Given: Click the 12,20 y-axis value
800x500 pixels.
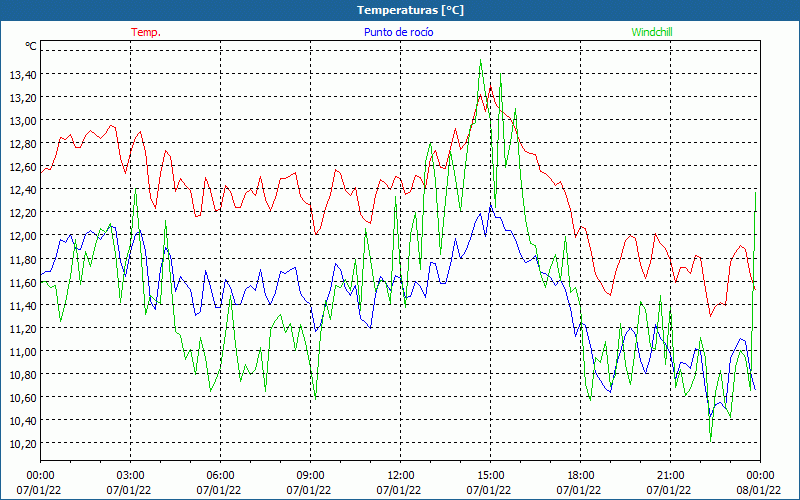Looking at the screenshot, I should pos(23,213).
